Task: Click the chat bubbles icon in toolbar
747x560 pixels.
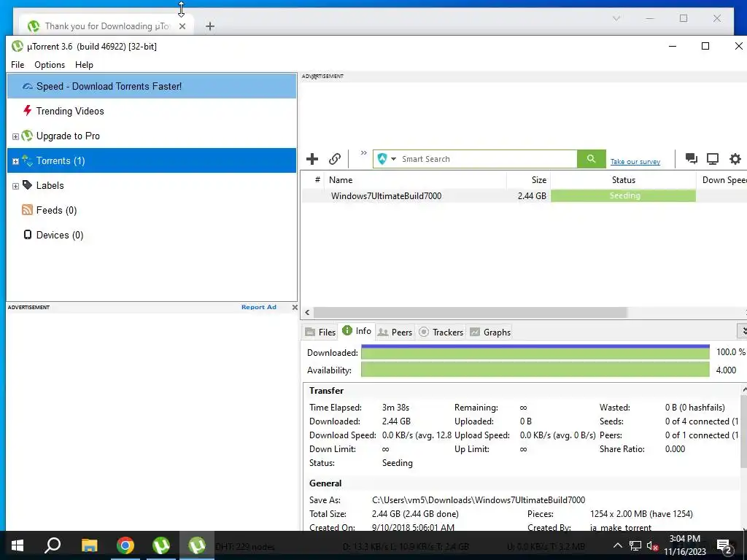Action: pos(692,158)
